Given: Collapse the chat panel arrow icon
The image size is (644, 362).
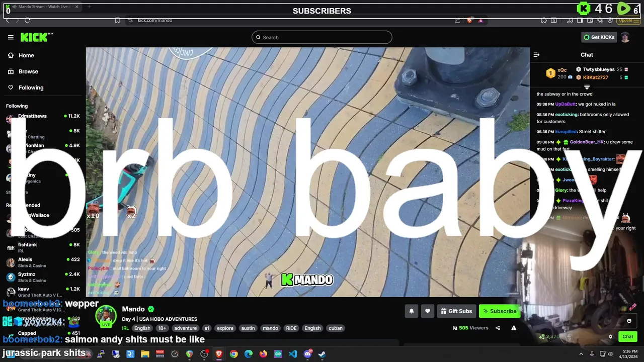Looking at the screenshot, I should click(x=536, y=55).
